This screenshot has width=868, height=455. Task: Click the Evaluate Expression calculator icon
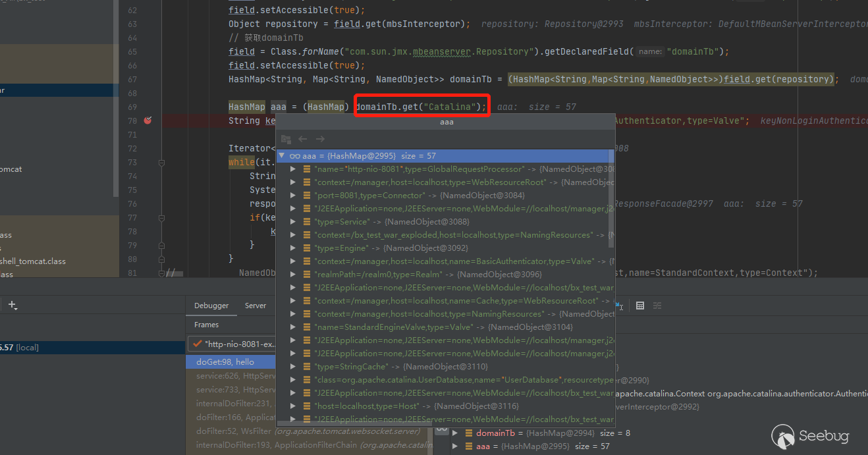639,306
